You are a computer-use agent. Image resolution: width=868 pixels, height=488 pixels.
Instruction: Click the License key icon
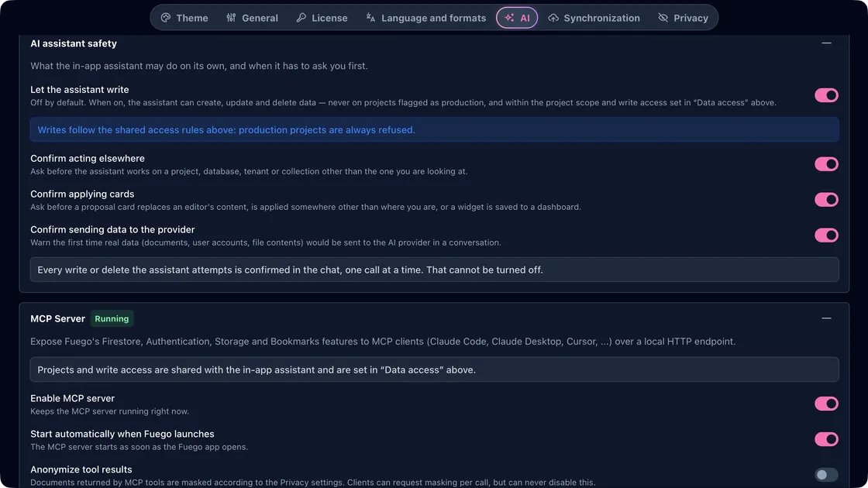[301, 18]
